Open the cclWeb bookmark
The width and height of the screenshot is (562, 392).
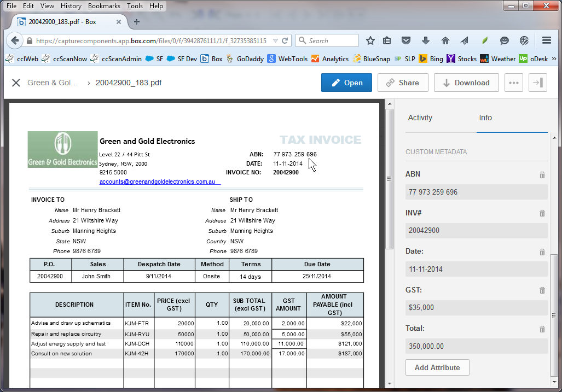(22, 58)
